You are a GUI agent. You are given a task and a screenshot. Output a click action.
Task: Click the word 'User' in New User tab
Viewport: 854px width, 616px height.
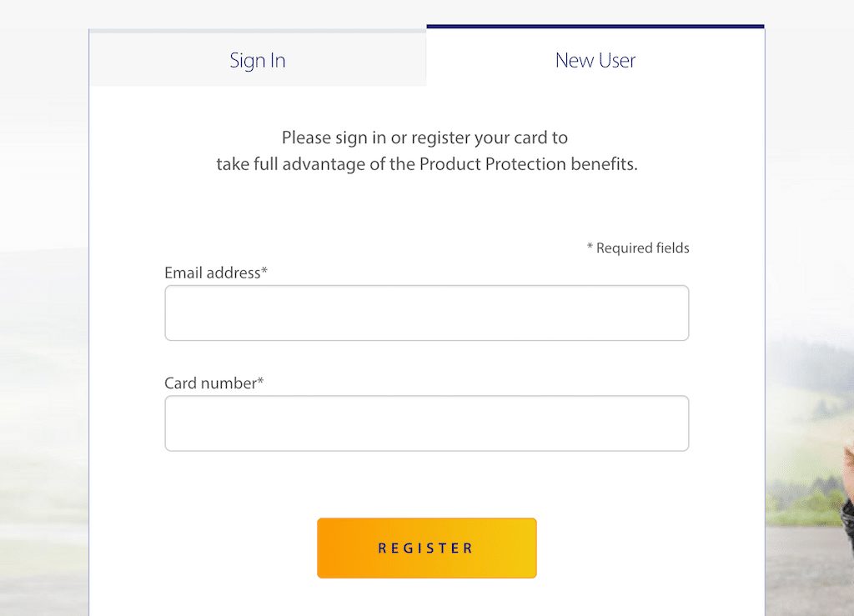(x=617, y=60)
